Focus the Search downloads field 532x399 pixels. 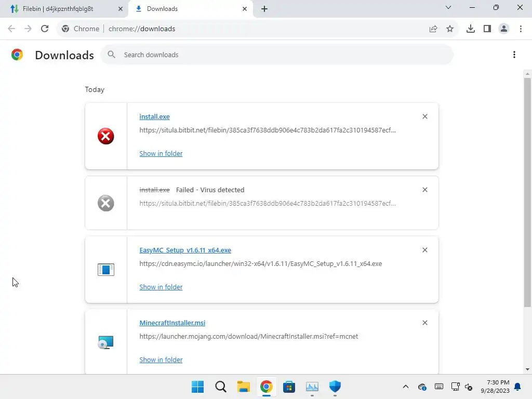coord(277,55)
